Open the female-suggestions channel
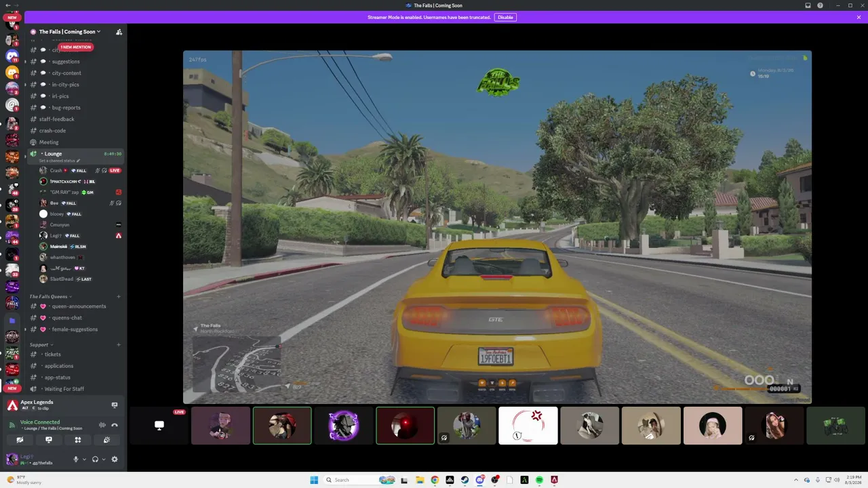The width and height of the screenshot is (868, 488). (75, 329)
